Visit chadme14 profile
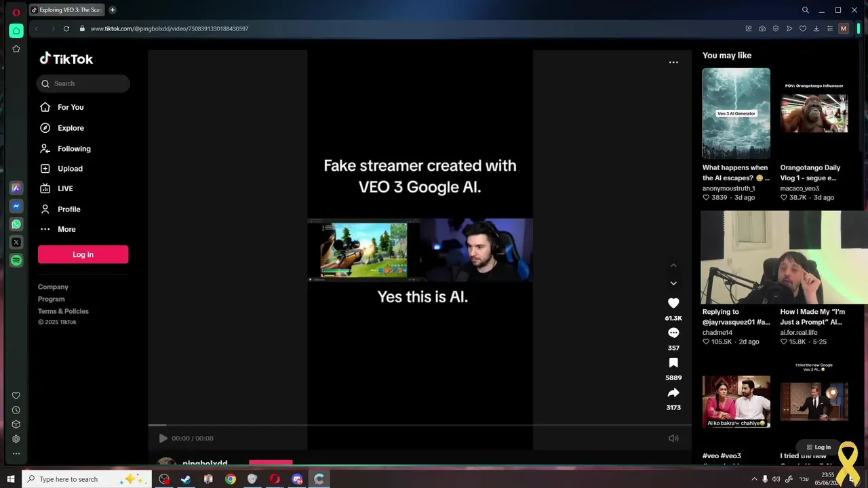 [717, 333]
